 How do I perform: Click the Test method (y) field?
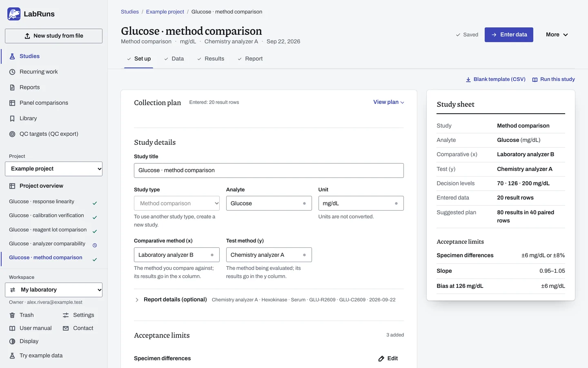coord(269,255)
